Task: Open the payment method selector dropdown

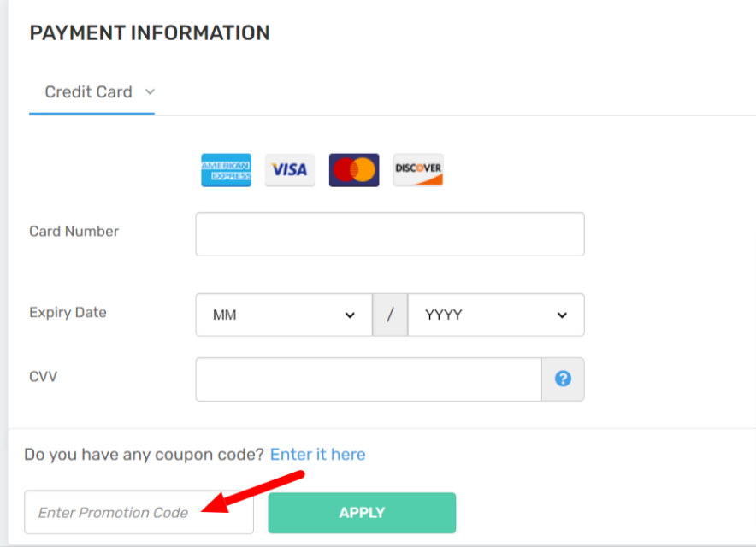Action: pos(150,91)
